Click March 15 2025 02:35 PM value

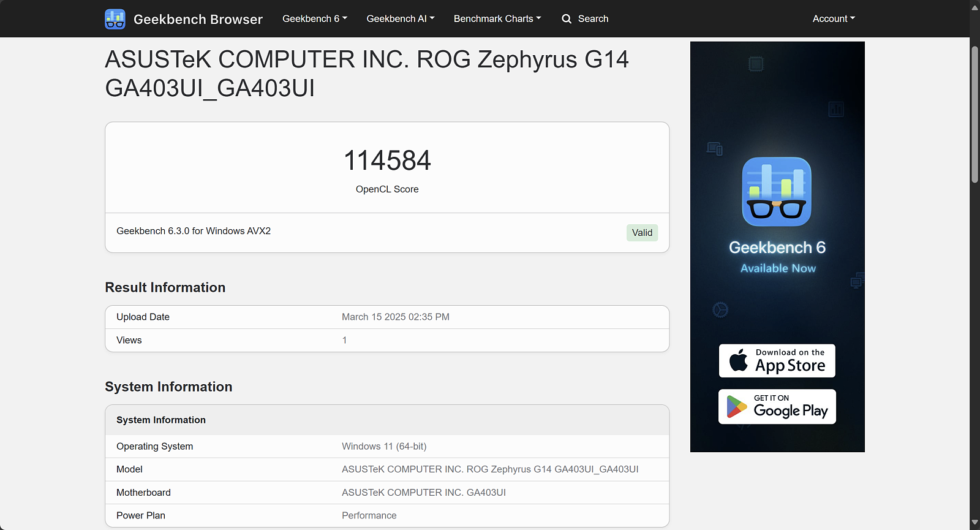point(396,317)
